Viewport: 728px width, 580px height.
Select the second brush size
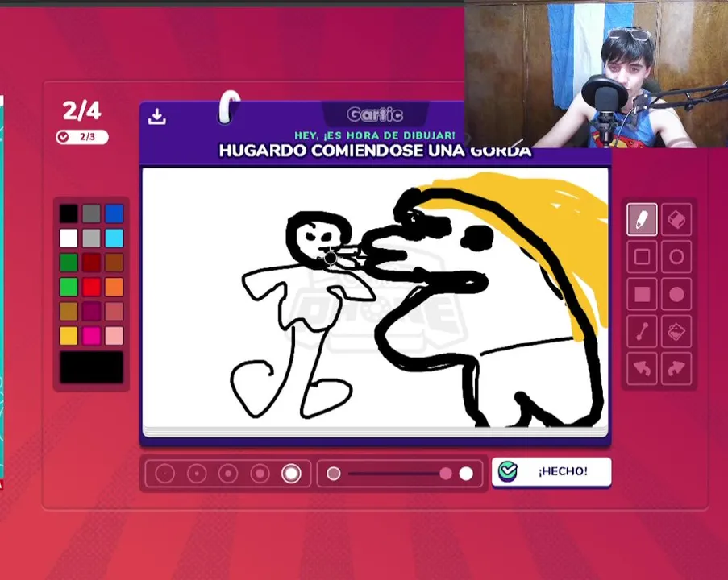(x=197, y=474)
